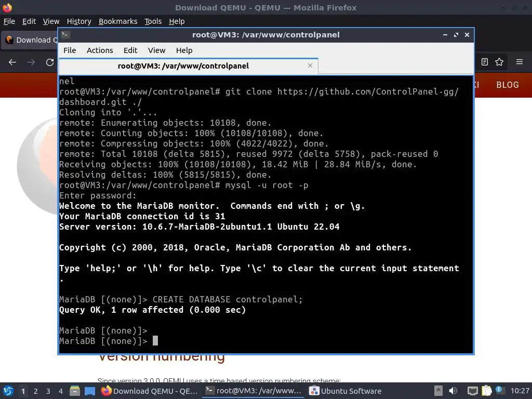Bookmark this page with the star icon
Viewport: 532px width, 399px height.
(499, 62)
